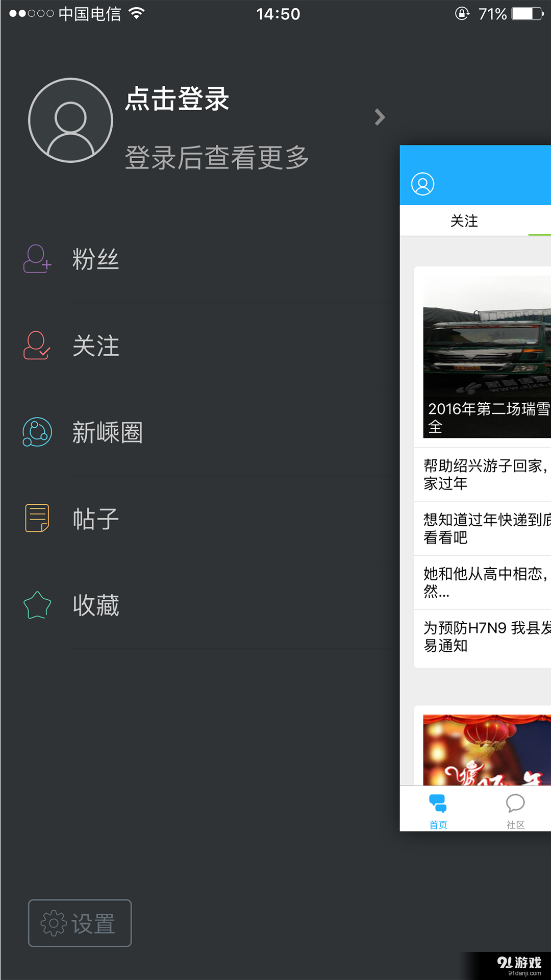
Task: Tap the user icon in blue header
Action: tap(423, 184)
